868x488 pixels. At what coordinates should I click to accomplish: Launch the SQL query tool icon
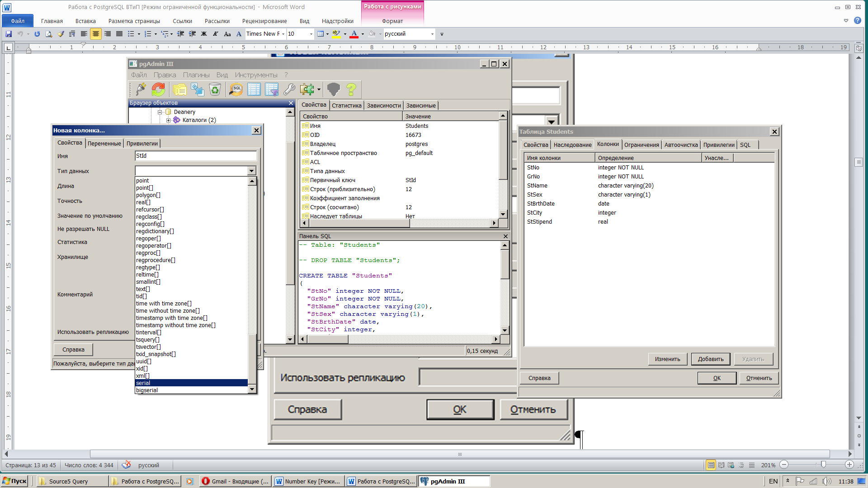point(236,89)
